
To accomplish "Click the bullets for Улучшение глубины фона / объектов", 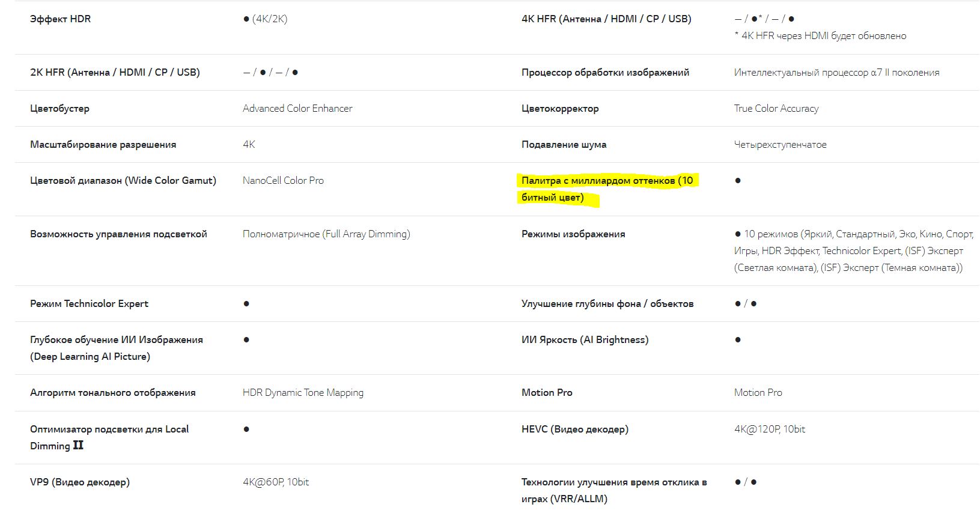I will [746, 304].
